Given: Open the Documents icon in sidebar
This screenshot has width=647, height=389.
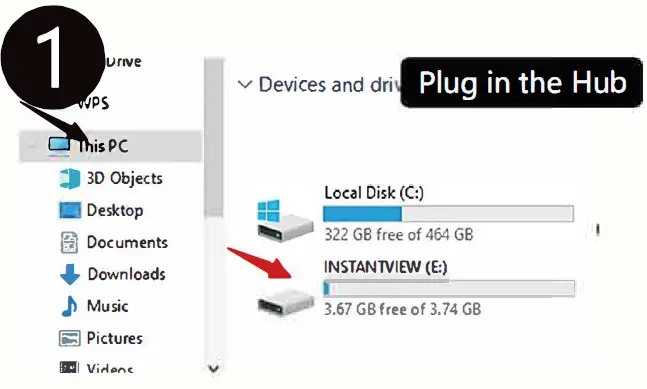Looking at the screenshot, I should tap(69, 242).
